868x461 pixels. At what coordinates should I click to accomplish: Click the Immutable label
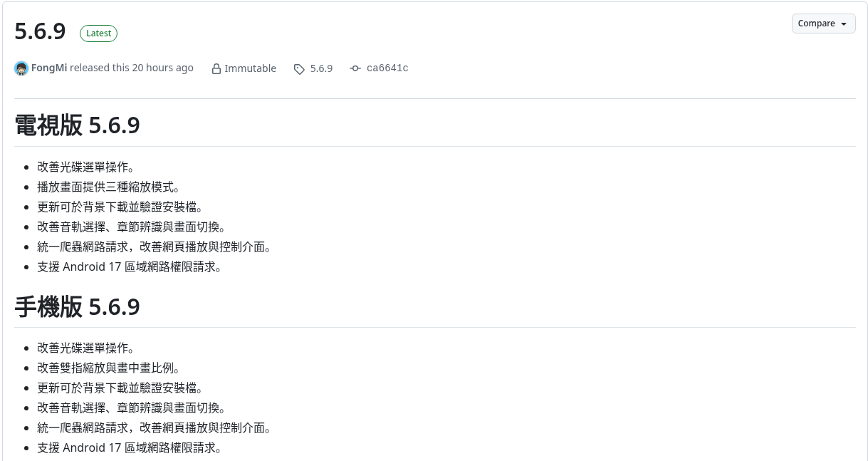coord(250,68)
